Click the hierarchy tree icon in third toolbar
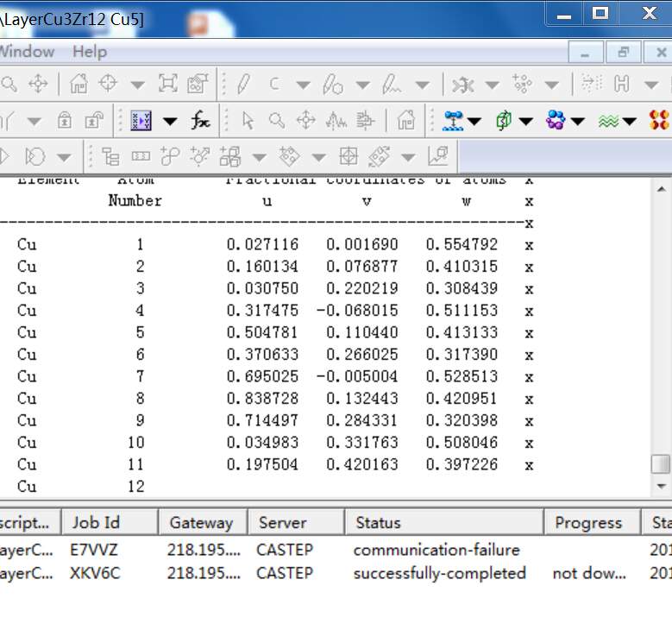Viewport: 672px width, 630px height. coord(110,156)
